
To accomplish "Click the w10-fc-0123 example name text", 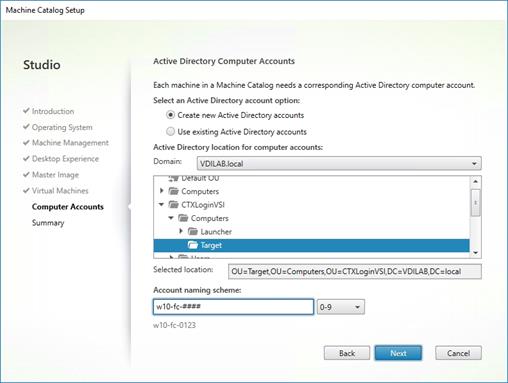I will (x=174, y=325).
